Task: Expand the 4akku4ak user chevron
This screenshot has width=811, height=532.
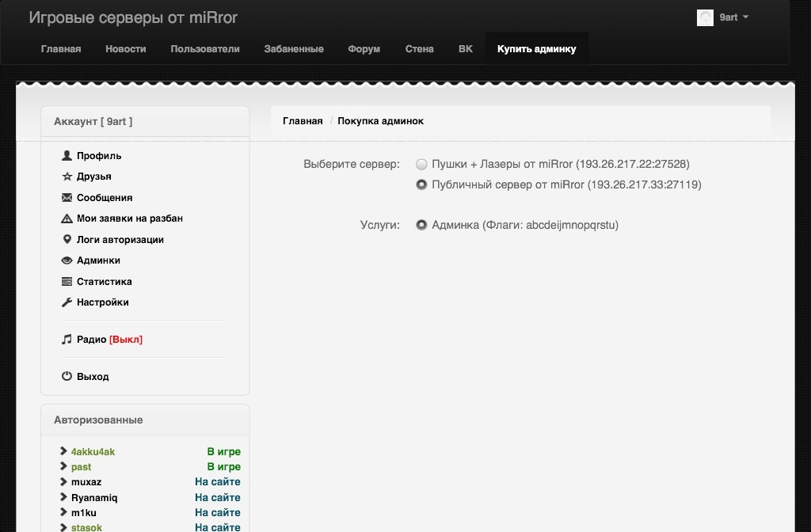Action: coord(63,450)
